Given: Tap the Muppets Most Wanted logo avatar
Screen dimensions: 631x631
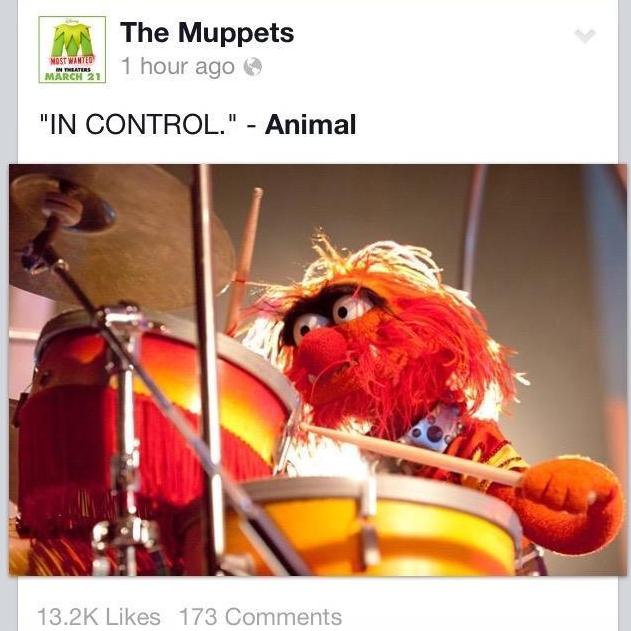Looking at the screenshot, I should click(x=72, y=49).
